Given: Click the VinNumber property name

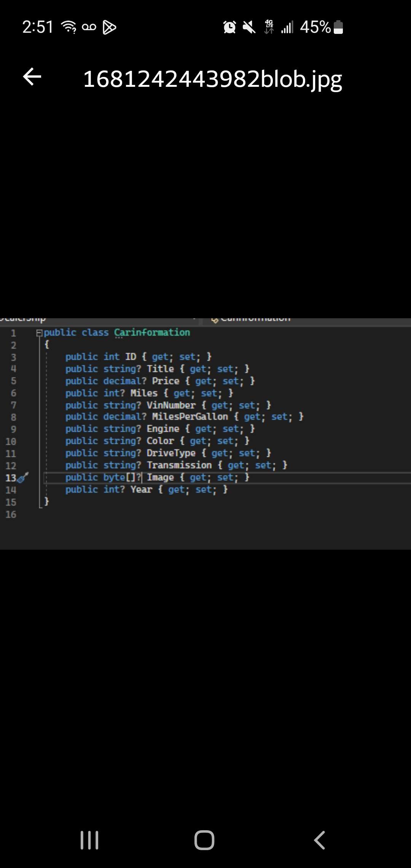Looking at the screenshot, I should 171,405.
